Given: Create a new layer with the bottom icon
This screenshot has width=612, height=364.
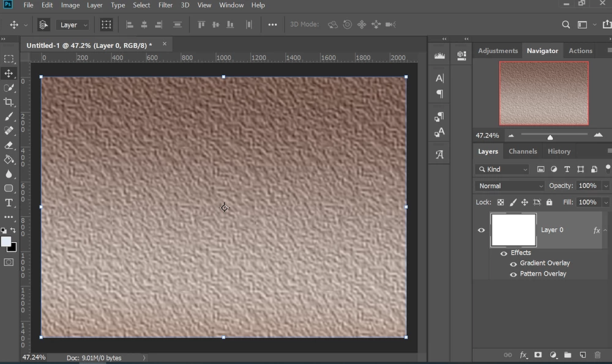Looking at the screenshot, I should click(x=583, y=355).
